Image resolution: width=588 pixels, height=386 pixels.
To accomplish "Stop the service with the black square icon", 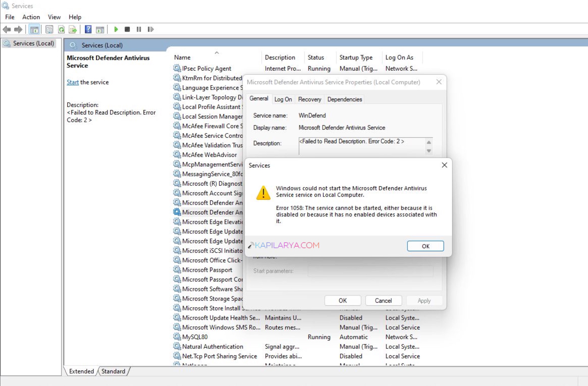I will coord(127,29).
